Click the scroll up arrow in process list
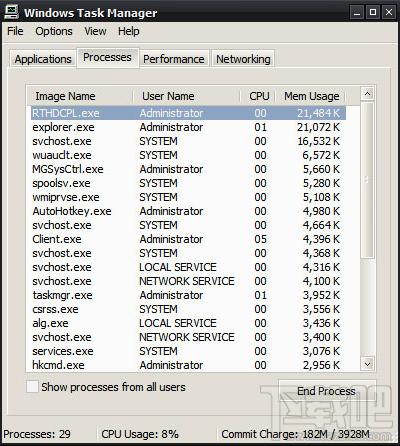Screen dimensions: 400x446 coord(367,94)
